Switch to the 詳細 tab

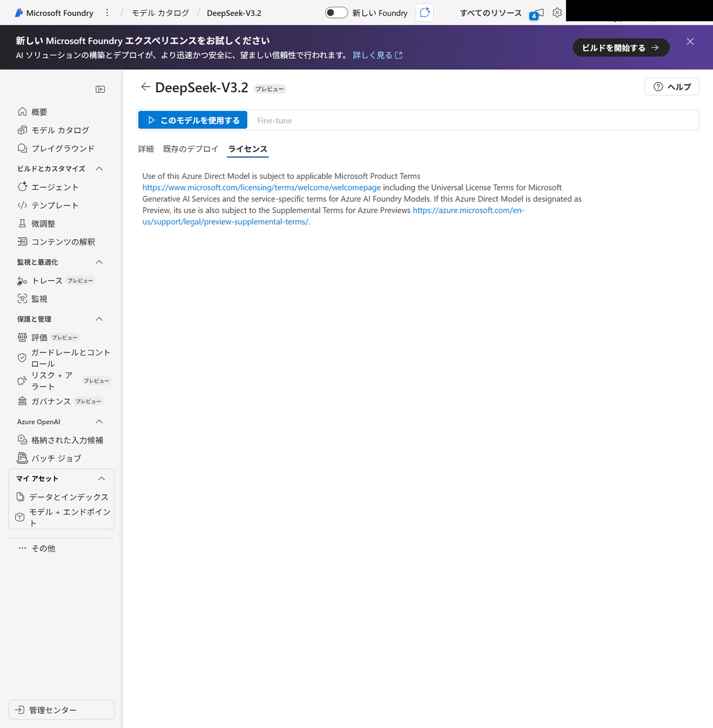[146, 149]
